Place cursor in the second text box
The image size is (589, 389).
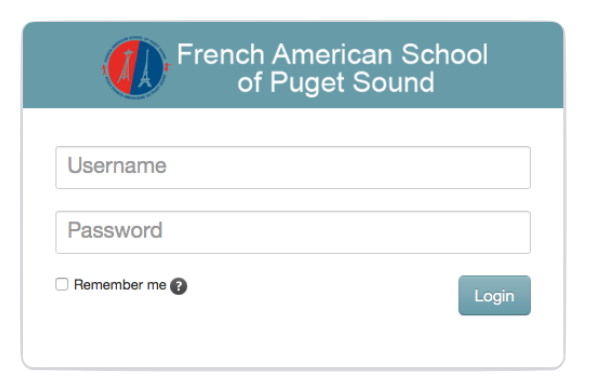293,232
